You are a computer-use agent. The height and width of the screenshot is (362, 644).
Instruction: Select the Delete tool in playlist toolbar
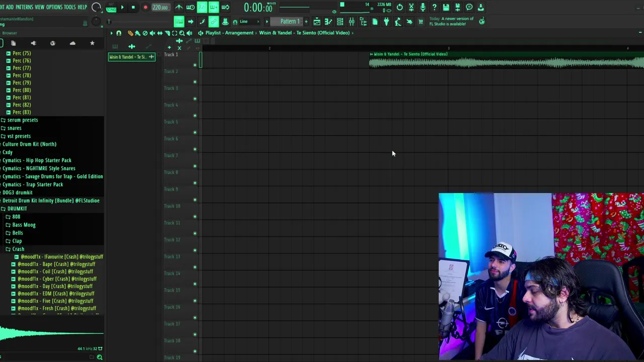[145, 33]
